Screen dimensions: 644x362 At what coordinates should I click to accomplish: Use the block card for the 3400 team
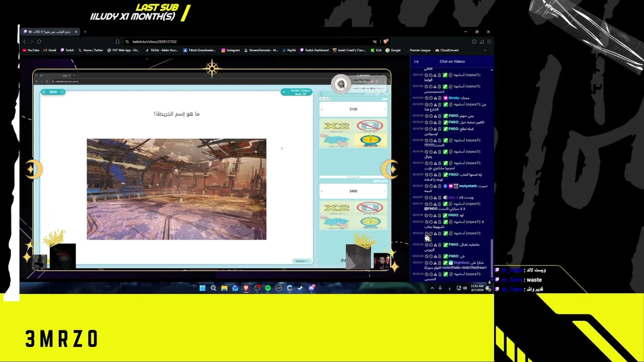(x=370, y=208)
